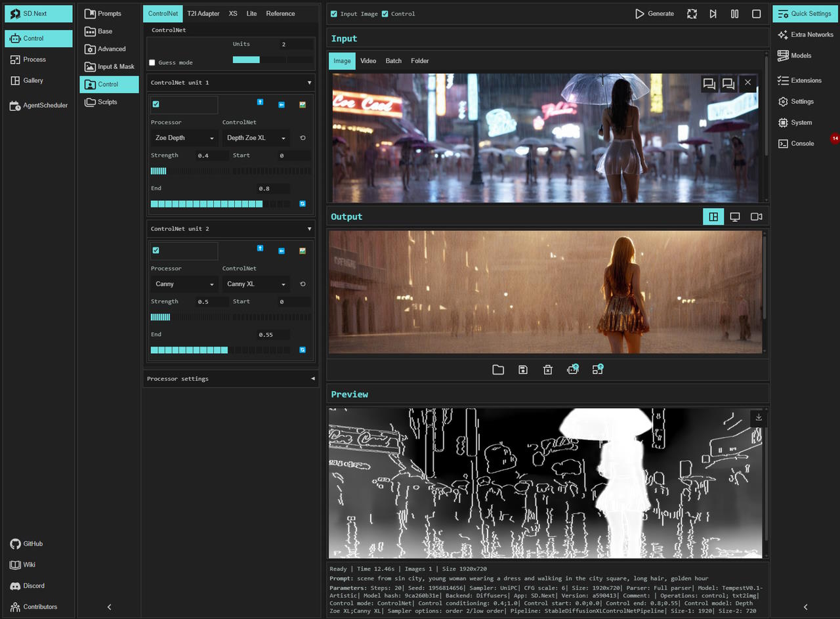This screenshot has height=619, width=840.
Task: Click the Generate play icon
Action: 640,14
